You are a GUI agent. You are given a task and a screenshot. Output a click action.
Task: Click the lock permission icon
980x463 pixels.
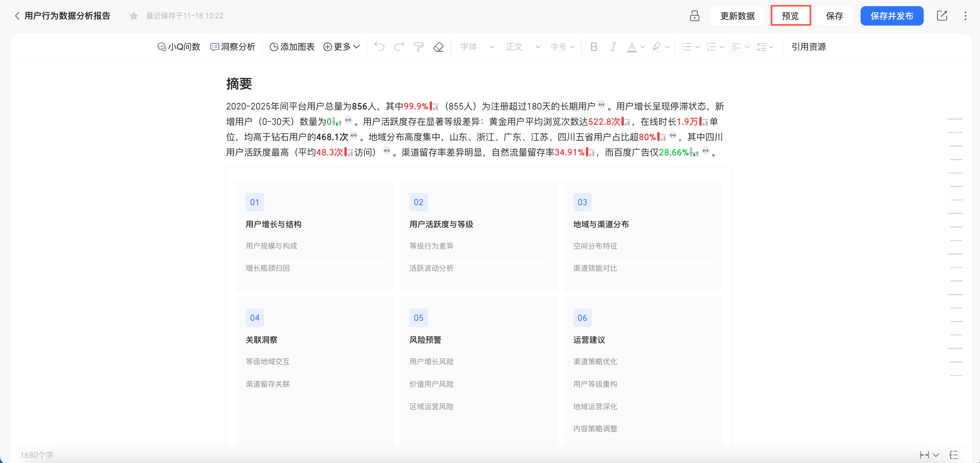[x=694, y=16]
